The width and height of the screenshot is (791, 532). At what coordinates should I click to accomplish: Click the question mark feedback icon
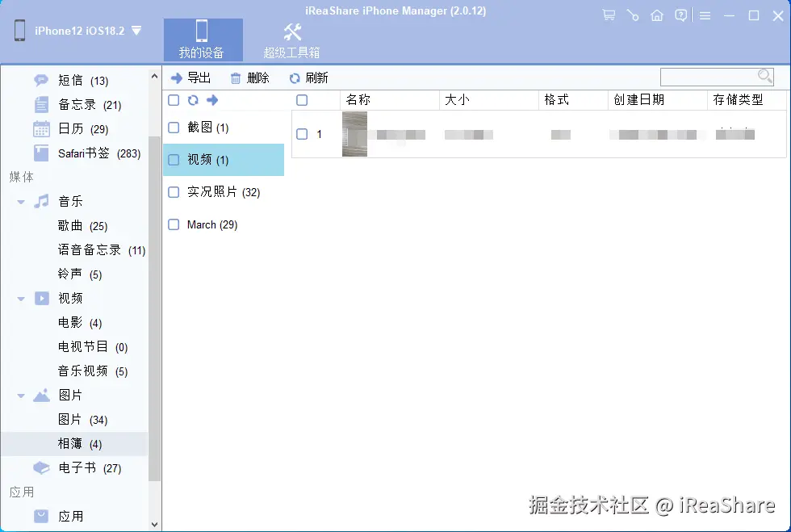tap(681, 14)
